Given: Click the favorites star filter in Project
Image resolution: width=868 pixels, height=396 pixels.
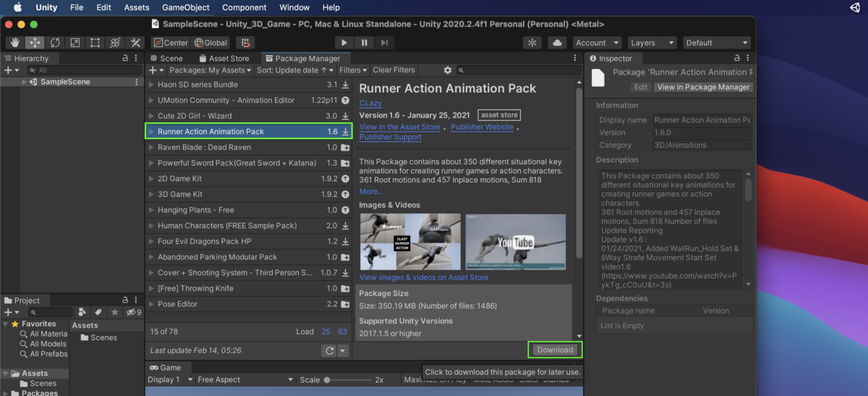Looking at the screenshot, I should coord(114,312).
